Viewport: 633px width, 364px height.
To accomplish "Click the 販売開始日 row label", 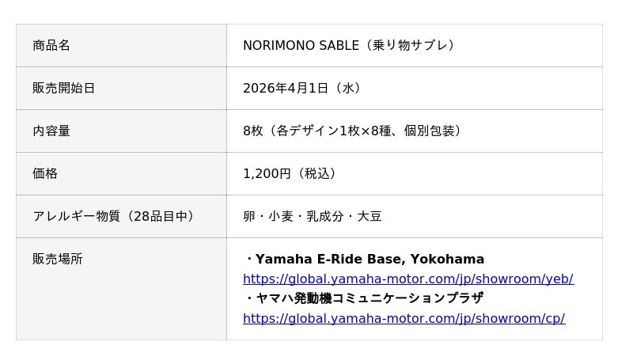I will [63, 88].
